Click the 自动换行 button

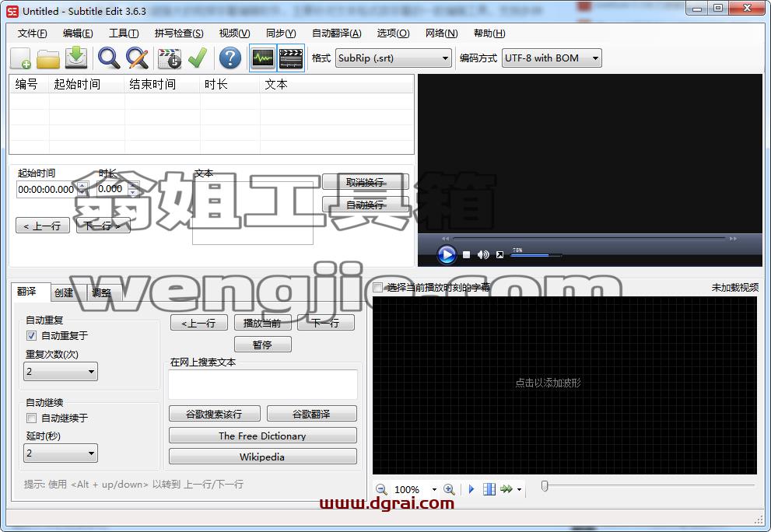coord(366,205)
